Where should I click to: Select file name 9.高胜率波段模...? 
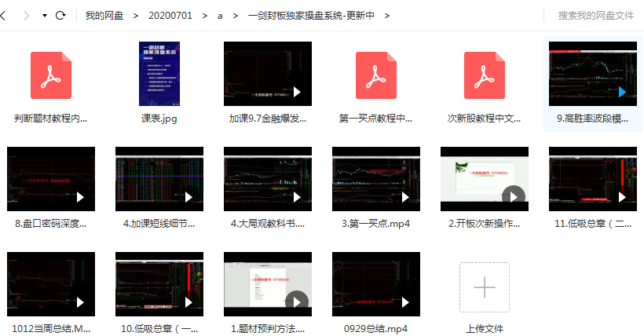[x=593, y=119]
